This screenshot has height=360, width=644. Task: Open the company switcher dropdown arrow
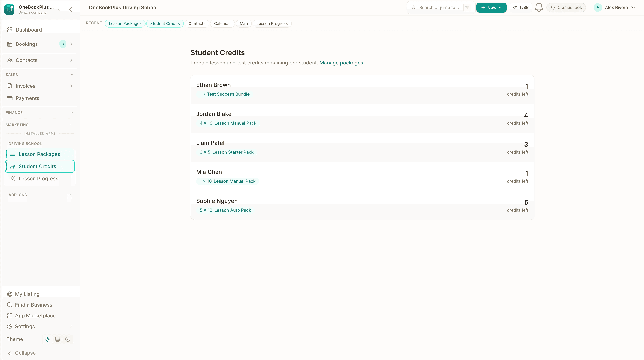tap(59, 9)
